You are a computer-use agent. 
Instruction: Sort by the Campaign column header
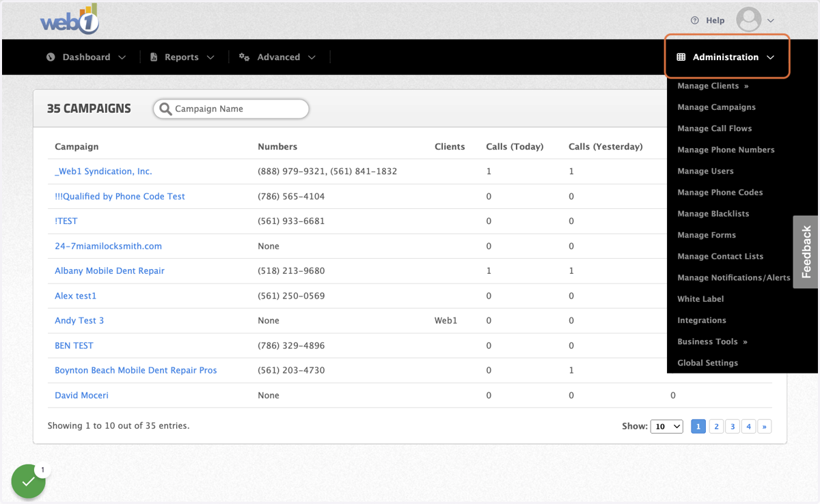click(77, 147)
